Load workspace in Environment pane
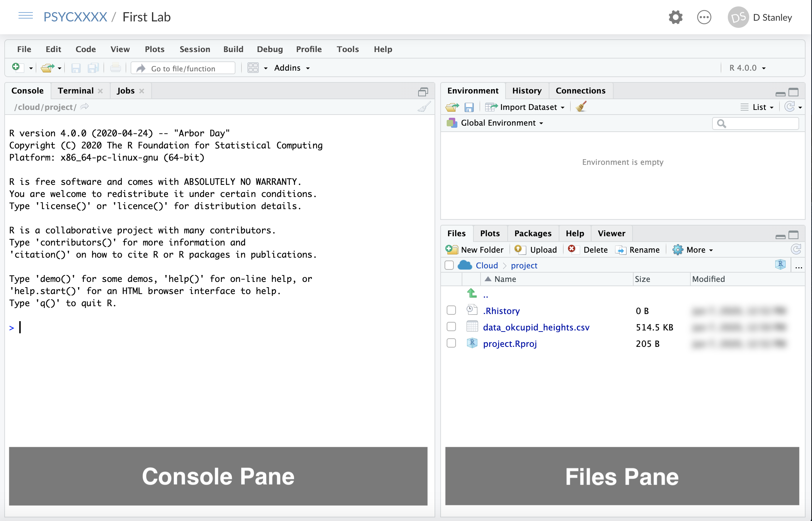The height and width of the screenshot is (521, 812). 452,107
